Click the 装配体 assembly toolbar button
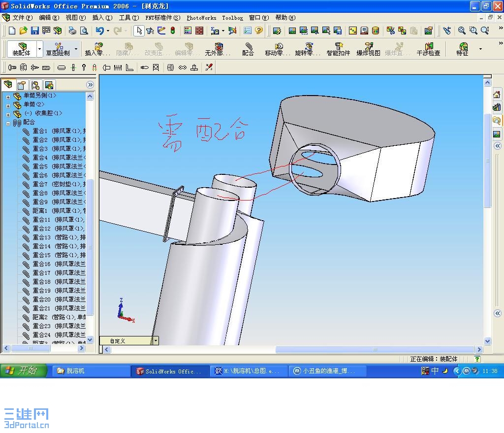The image size is (504, 433). point(22,49)
